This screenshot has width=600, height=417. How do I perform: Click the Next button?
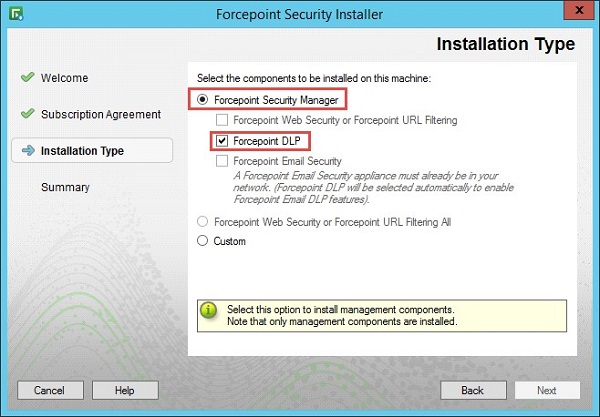[x=546, y=390]
